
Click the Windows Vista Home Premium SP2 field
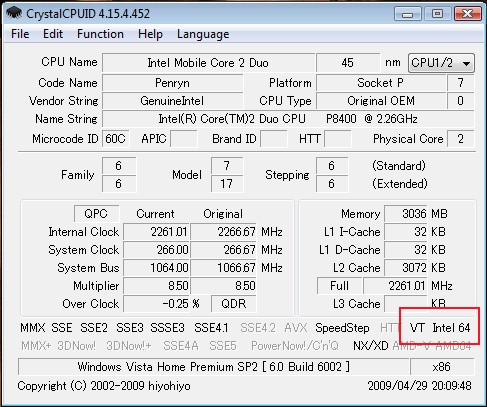coord(213,367)
